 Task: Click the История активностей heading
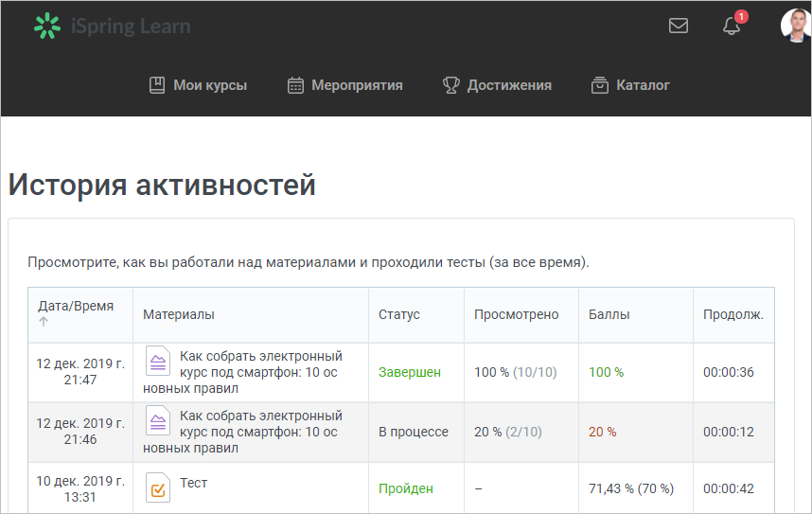point(162,185)
